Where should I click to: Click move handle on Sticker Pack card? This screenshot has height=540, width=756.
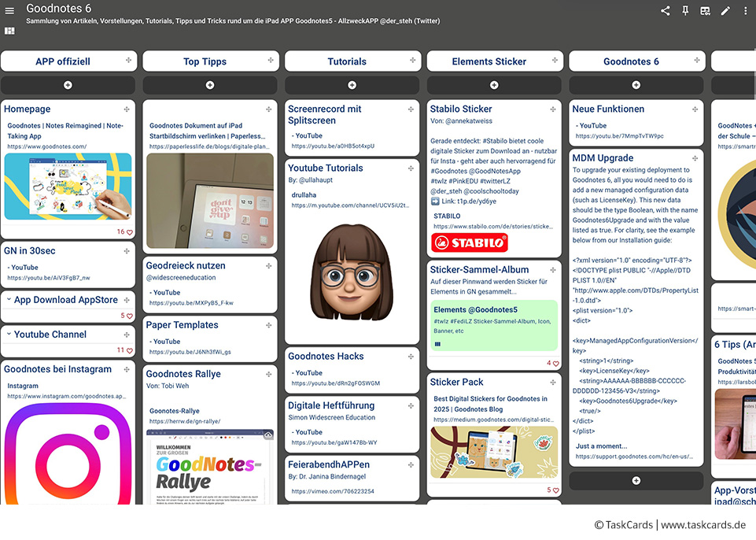click(553, 383)
